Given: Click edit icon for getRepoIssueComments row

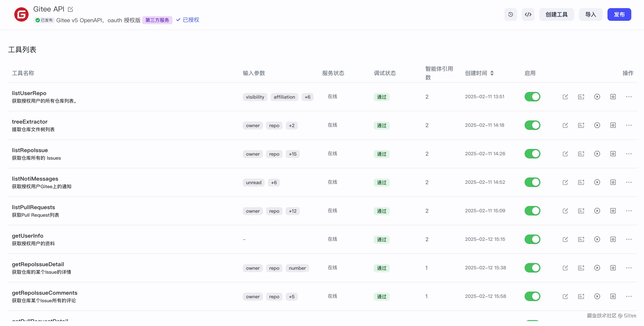Looking at the screenshot, I should click(565, 296).
